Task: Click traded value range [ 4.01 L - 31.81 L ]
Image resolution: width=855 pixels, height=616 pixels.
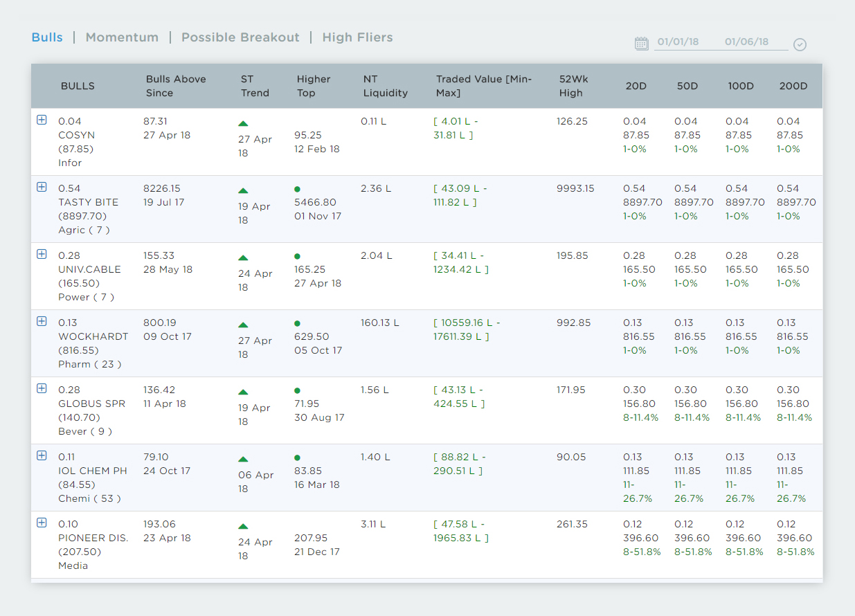Action: coord(456,128)
